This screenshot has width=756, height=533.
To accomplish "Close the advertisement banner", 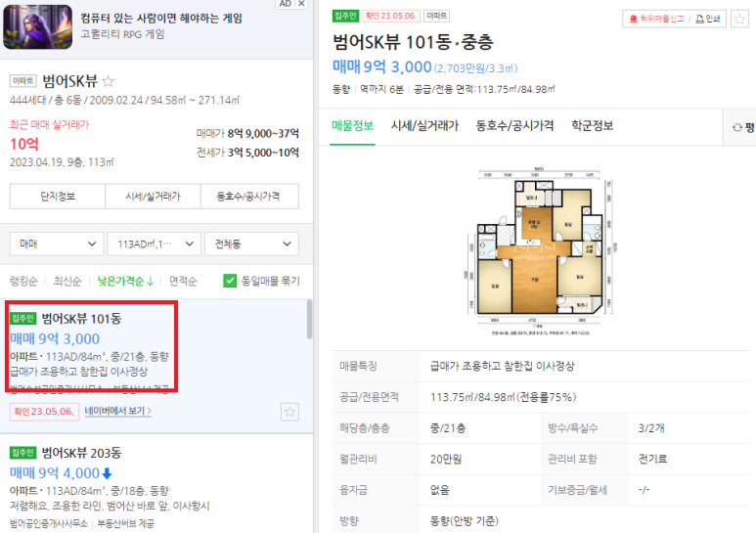I will tap(301, 3).
